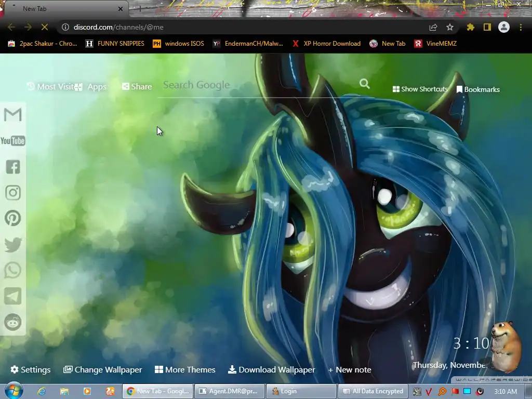Open XP Horror Download bookmark
This screenshot has height=399, width=532.
pos(326,44)
